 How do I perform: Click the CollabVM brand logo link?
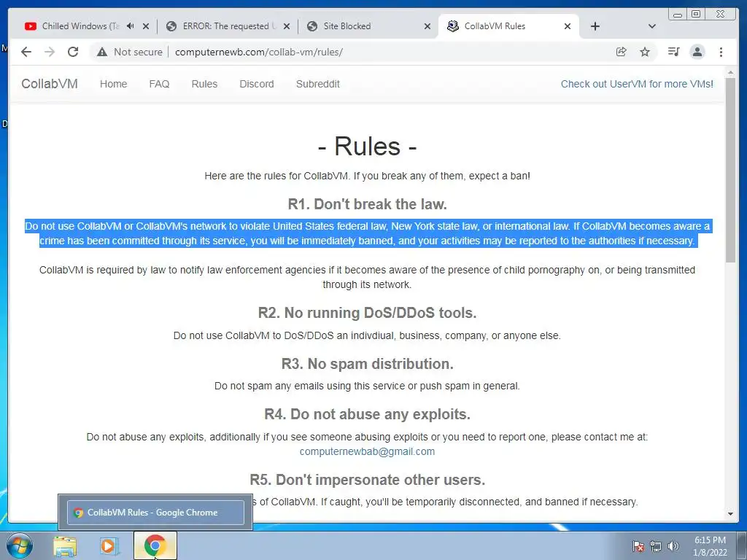click(50, 84)
